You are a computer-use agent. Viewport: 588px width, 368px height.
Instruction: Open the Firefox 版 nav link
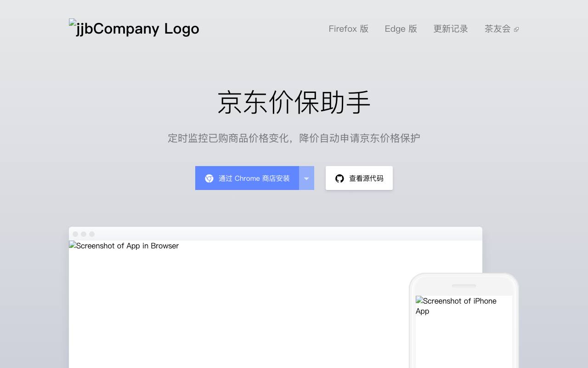coord(349,29)
